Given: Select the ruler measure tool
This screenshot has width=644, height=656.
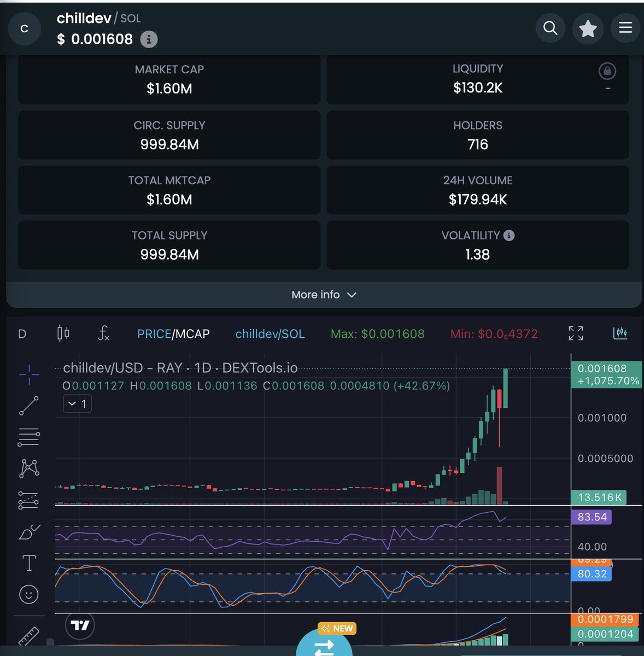Looking at the screenshot, I should [x=29, y=636].
